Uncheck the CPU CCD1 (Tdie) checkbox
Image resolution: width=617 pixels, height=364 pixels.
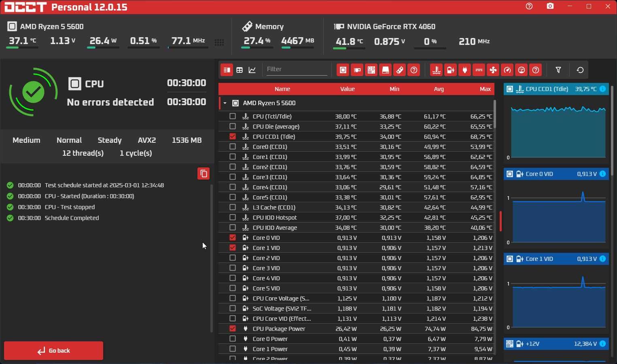click(x=233, y=136)
